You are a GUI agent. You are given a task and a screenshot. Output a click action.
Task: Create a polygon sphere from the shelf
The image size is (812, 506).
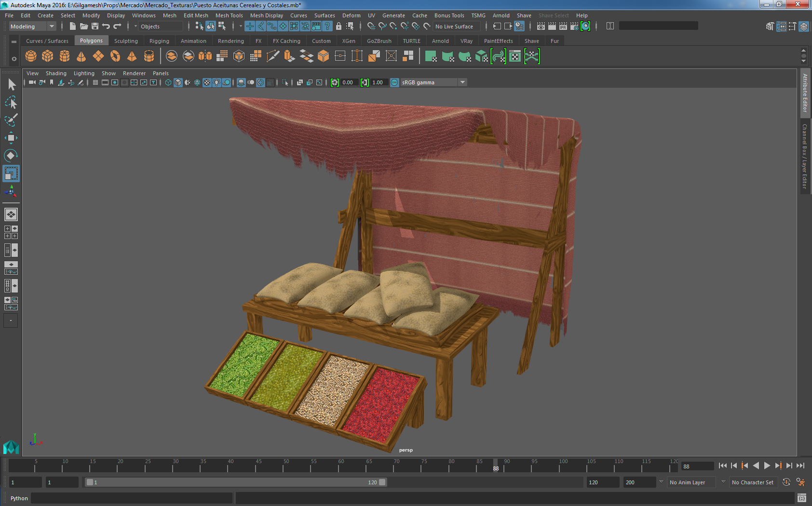31,56
